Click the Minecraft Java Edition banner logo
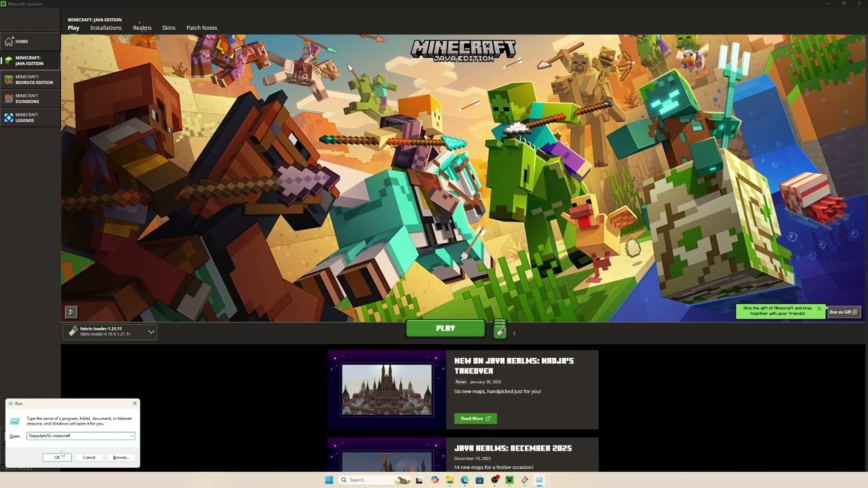 click(463, 52)
